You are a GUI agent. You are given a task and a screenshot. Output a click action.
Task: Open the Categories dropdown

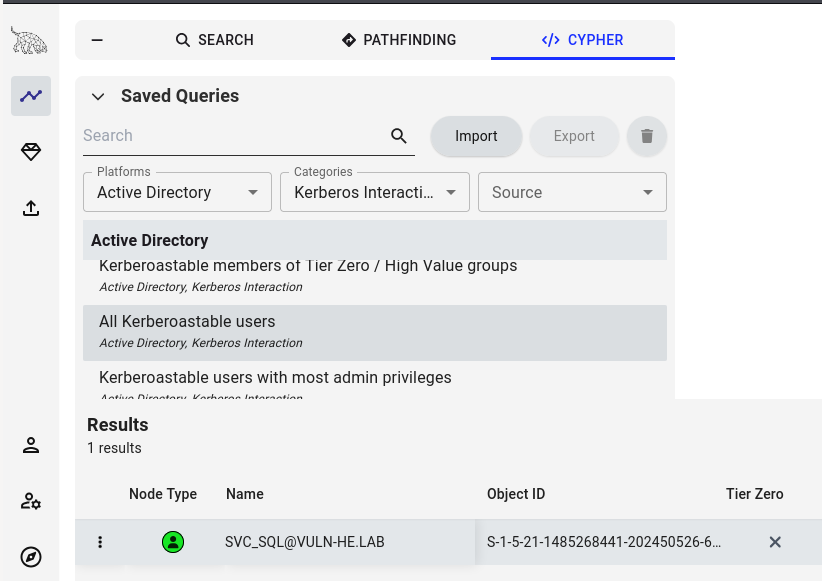(x=375, y=192)
